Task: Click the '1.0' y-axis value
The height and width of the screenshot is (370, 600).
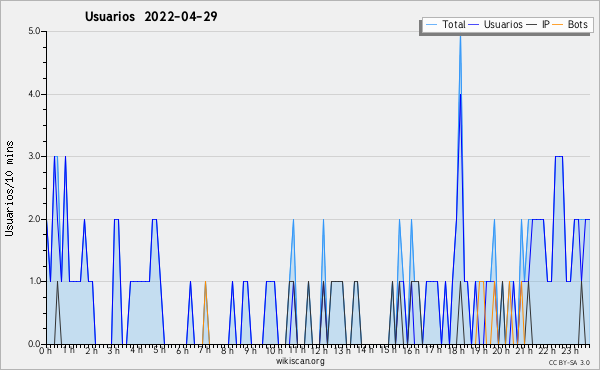Action: [34, 282]
